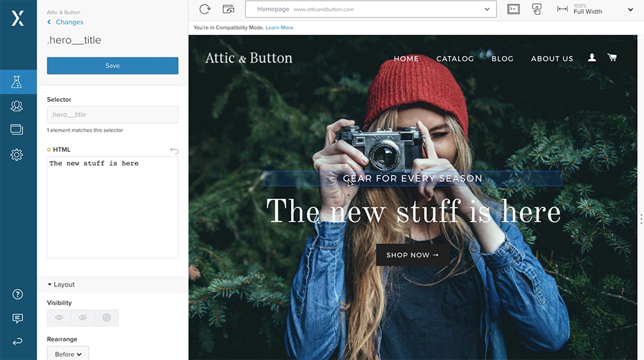
Task: Set visibility to removed option
Action: pos(107,317)
